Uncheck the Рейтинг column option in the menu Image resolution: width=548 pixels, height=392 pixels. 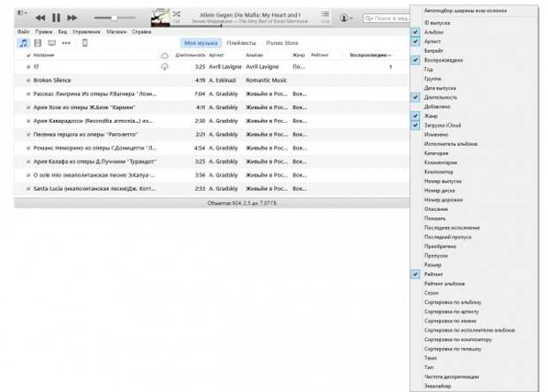[415, 275]
